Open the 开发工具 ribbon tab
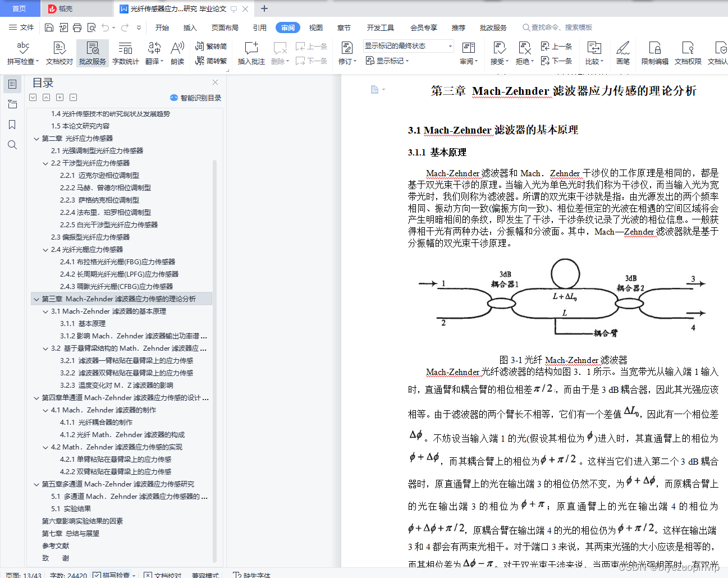 (x=381, y=27)
